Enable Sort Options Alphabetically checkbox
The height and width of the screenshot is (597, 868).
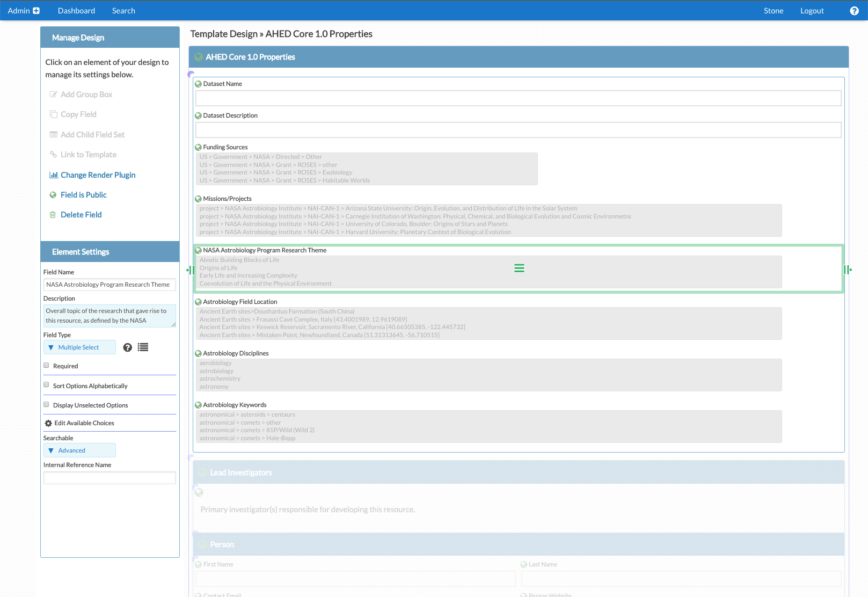(x=46, y=385)
